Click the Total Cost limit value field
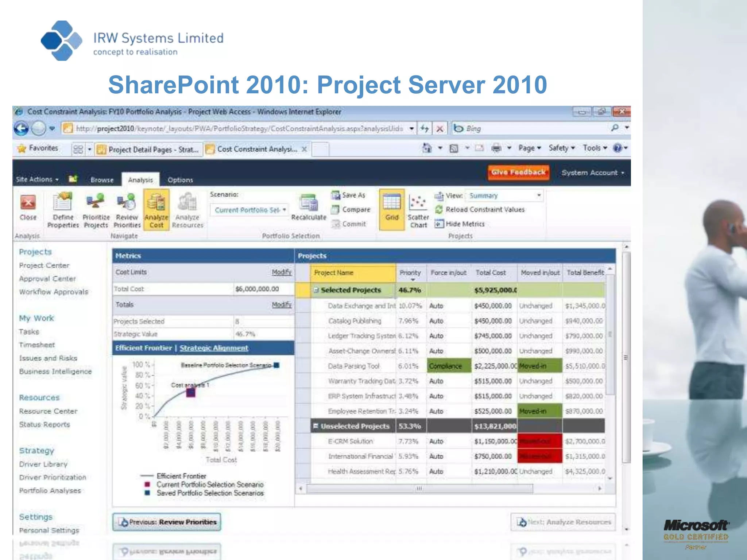 point(263,289)
